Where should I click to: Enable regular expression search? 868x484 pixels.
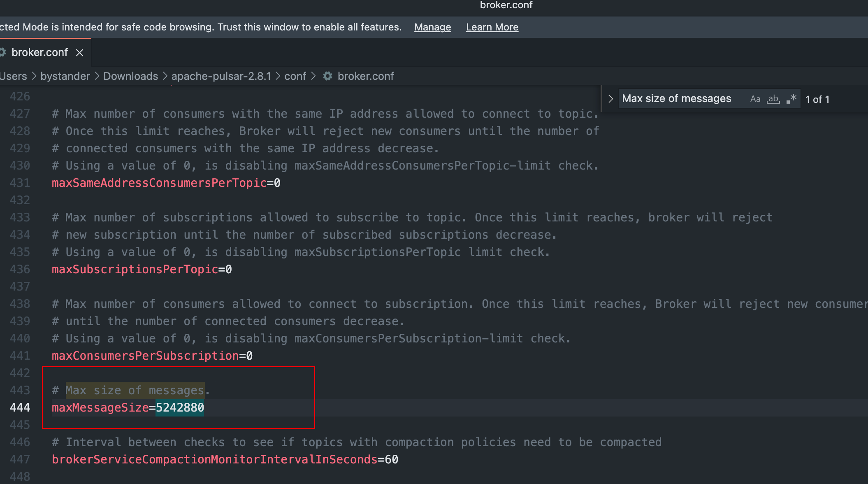point(791,99)
